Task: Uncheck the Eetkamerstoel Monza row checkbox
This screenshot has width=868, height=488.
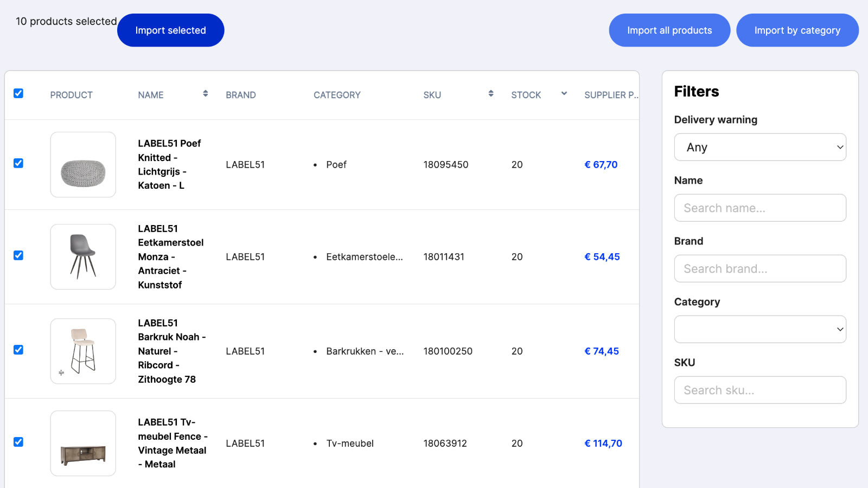Action: point(18,255)
